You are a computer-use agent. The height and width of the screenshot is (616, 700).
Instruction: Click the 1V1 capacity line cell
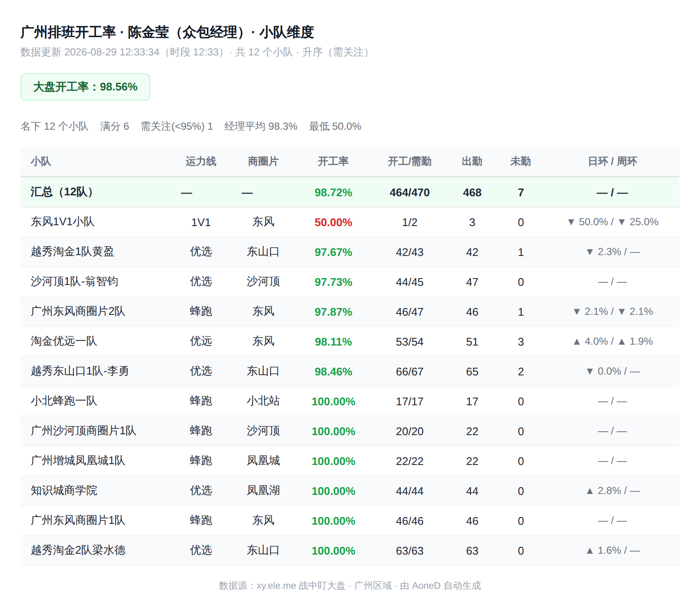(201, 222)
